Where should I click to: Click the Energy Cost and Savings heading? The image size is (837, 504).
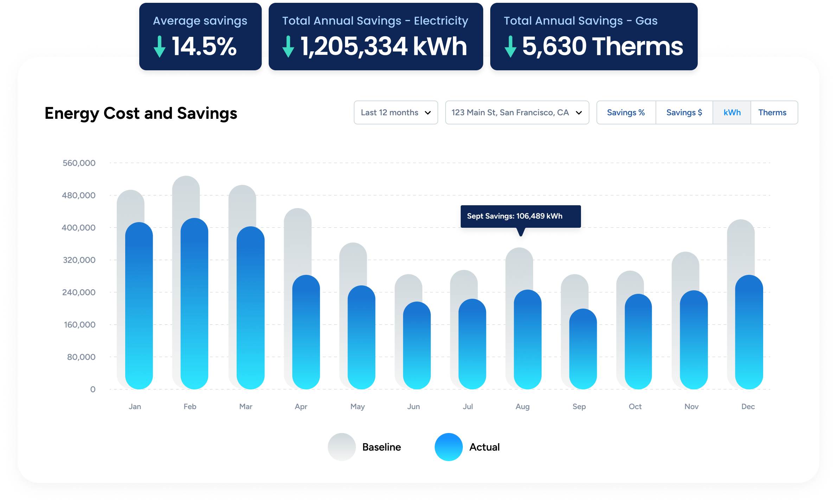(x=141, y=114)
